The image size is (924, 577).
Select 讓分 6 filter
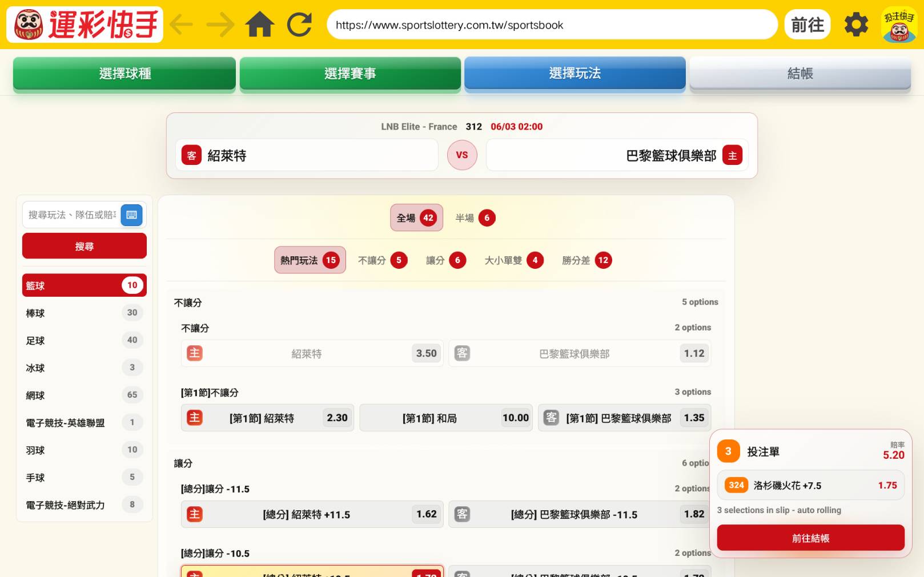(446, 260)
